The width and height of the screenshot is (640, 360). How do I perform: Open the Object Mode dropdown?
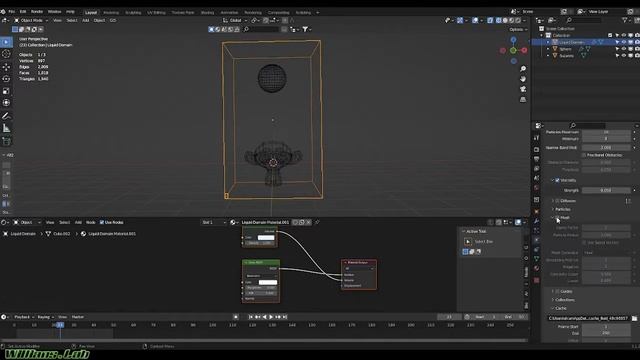[31, 20]
